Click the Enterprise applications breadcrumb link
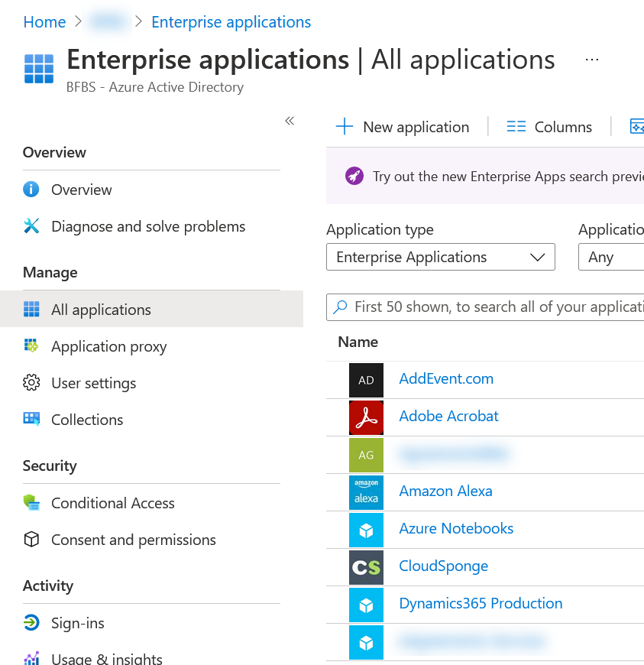 (x=231, y=22)
